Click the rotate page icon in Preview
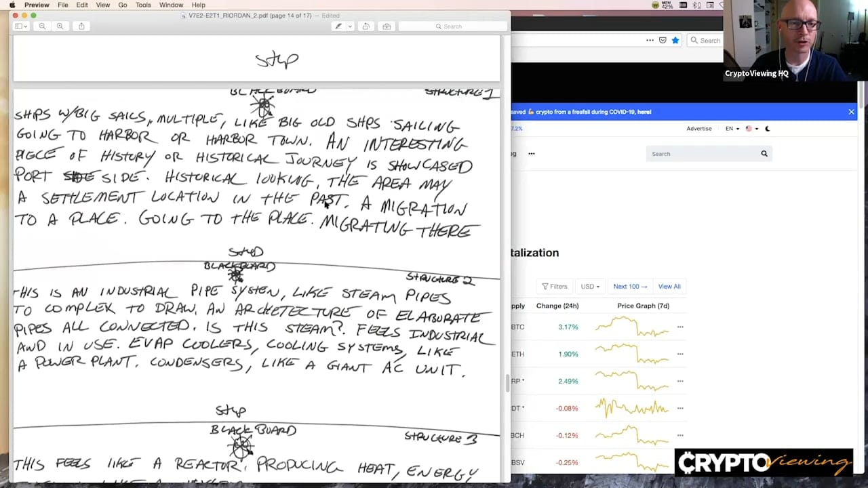The height and width of the screenshot is (488, 868). 366,26
